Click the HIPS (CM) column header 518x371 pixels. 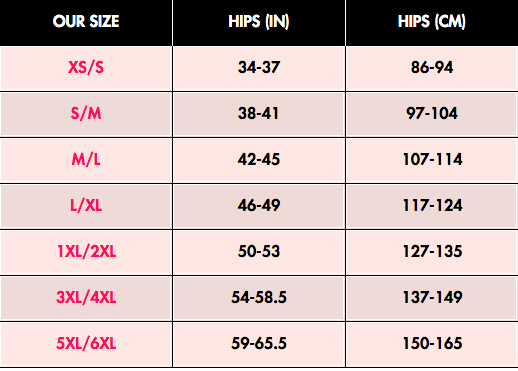[x=432, y=23]
